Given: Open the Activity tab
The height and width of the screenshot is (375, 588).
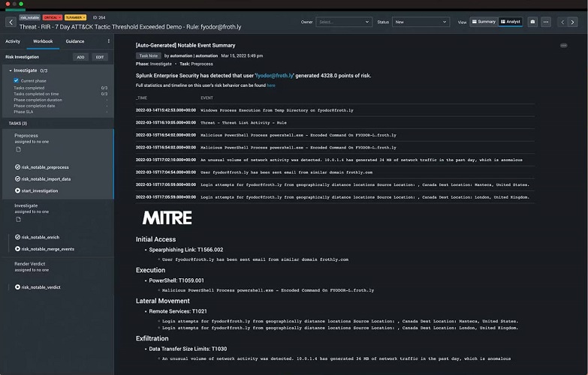Looking at the screenshot, I should pyautogui.click(x=13, y=41).
